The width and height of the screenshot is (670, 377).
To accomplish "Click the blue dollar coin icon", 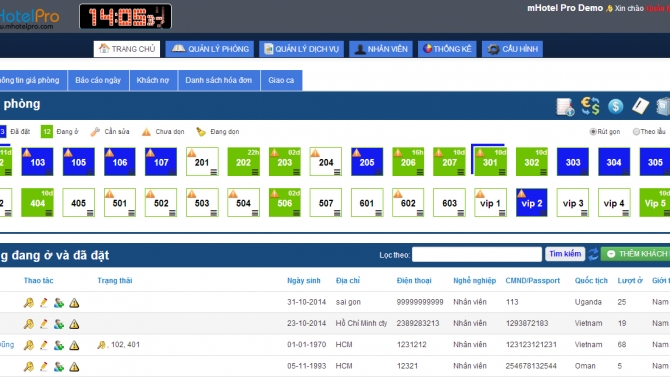I will (615, 106).
